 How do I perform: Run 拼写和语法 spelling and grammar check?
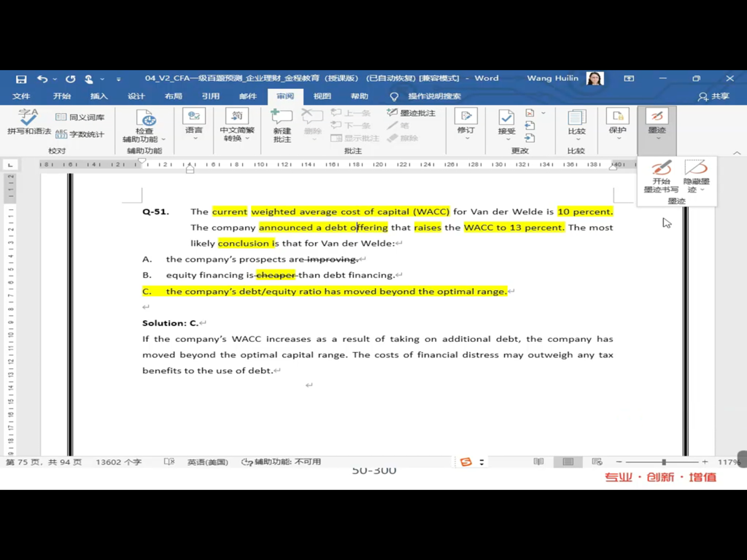pyautogui.click(x=28, y=122)
